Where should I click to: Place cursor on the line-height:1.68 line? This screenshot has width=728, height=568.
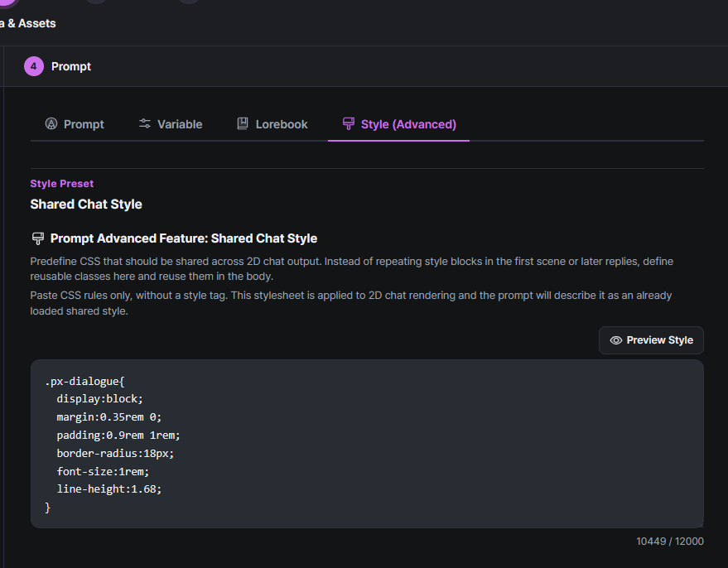[x=108, y=489]
